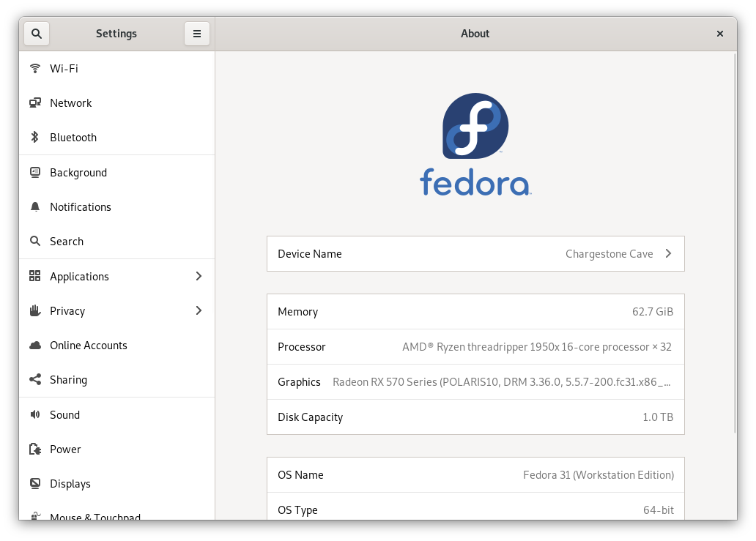Go to Network settings panel
Viewport: 756px width, 541px height.
coord(116,102)
